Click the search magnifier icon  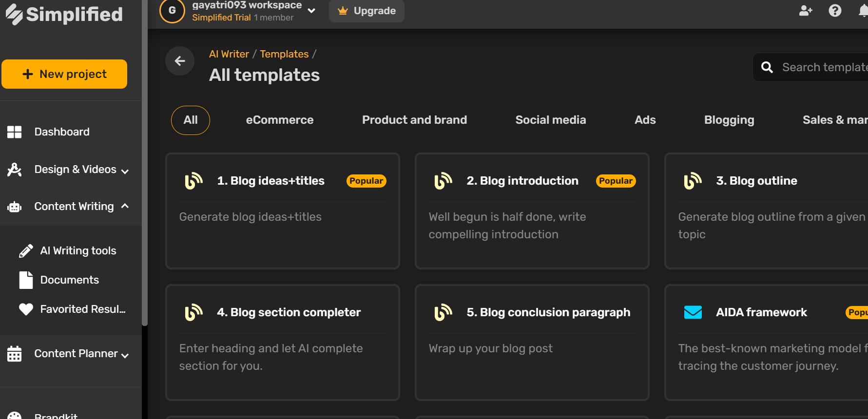767,67
